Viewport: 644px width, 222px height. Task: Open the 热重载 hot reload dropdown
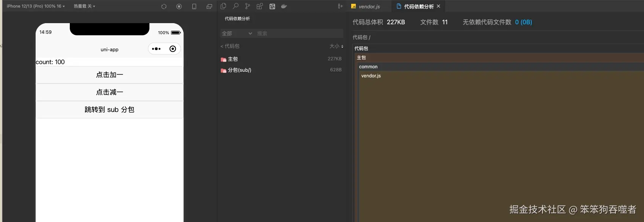[84, 6]
